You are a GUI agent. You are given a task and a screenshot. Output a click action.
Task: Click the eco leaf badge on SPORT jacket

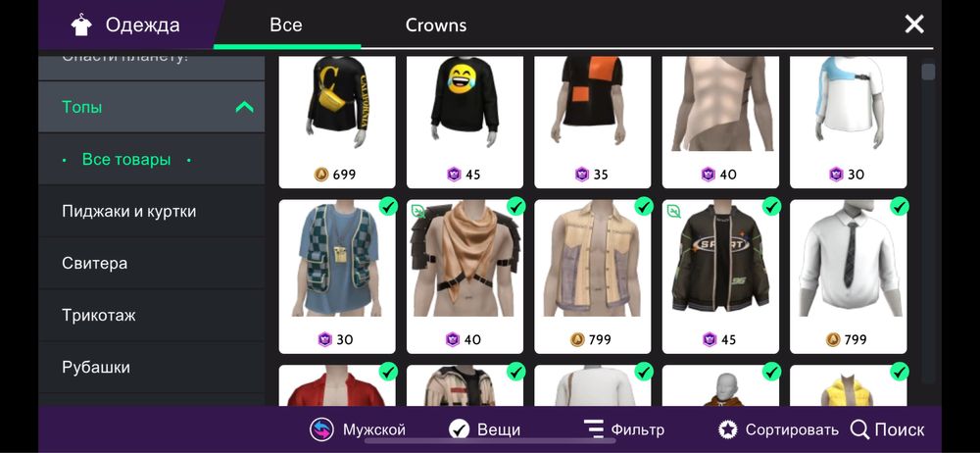674,212
